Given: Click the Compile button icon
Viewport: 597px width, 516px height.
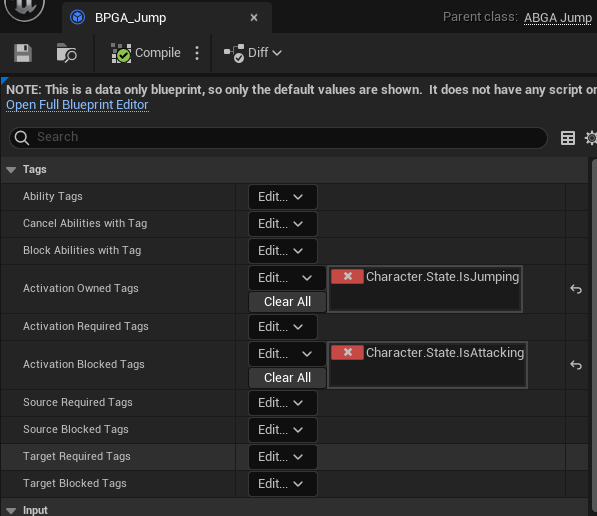Looking at the screenshot, I should 121,53.
